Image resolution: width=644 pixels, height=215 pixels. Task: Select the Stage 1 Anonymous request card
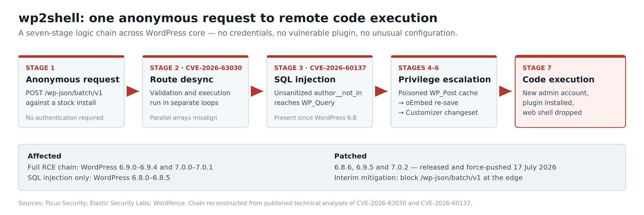click(x=71, y=91)
